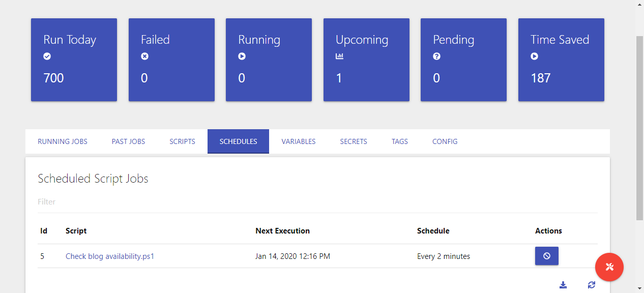Click the X icon on Failed card
Viewport: 644px width, 293px height.
(x=144, y=56)
